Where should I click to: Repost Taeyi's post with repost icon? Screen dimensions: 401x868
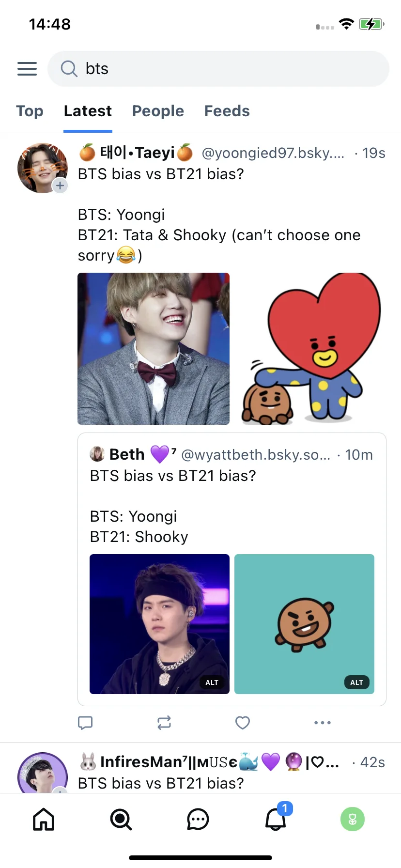tap(164, 723)
